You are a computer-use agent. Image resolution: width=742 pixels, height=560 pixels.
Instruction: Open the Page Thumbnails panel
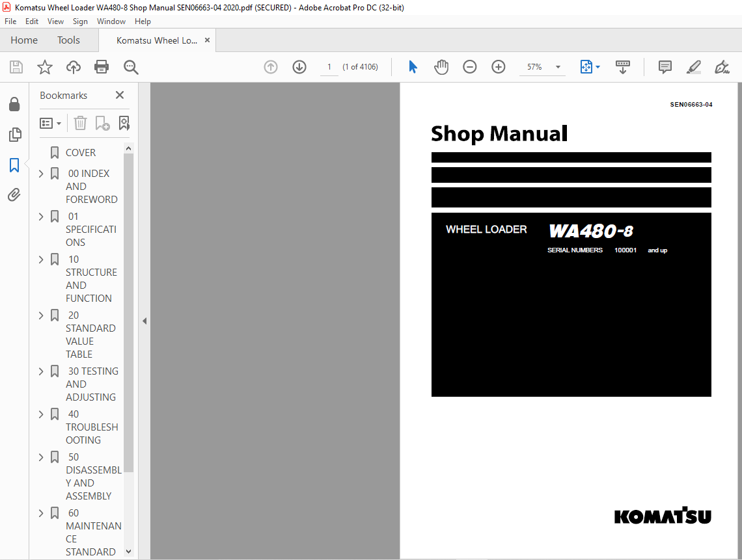click(15, 135)
